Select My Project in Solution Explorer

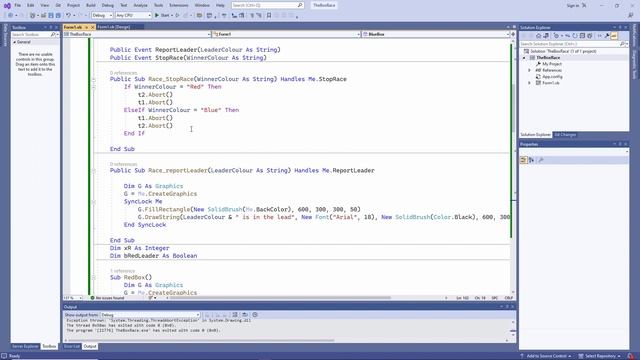(551, 64)
